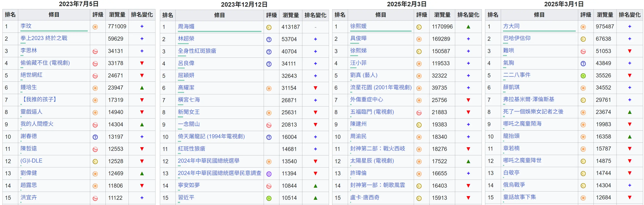This screenshot has height=205, width=644.
Task: Open the 封神第二部：戰火西岐 link
Action: [x=378, y=149]
